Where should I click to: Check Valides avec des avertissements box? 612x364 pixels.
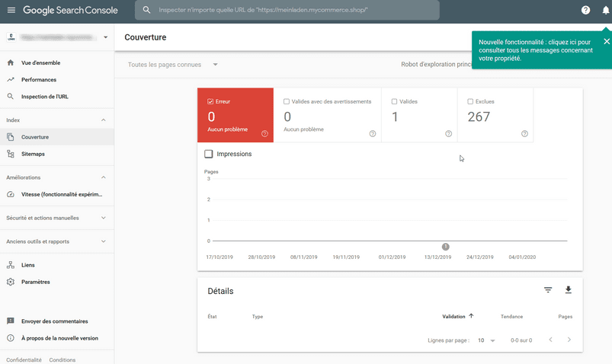pyautogui.click(x=287, y=101)
